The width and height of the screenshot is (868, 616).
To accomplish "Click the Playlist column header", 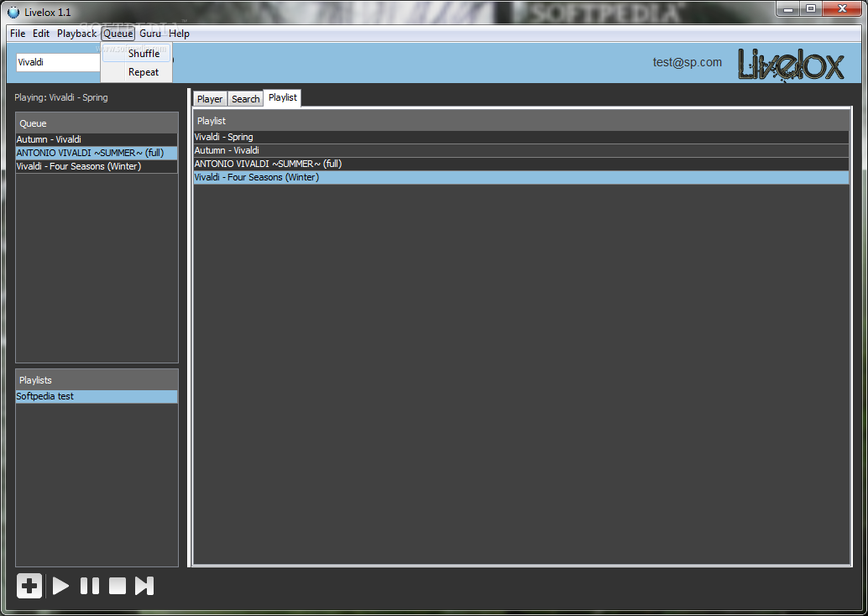I will point(521,120).
